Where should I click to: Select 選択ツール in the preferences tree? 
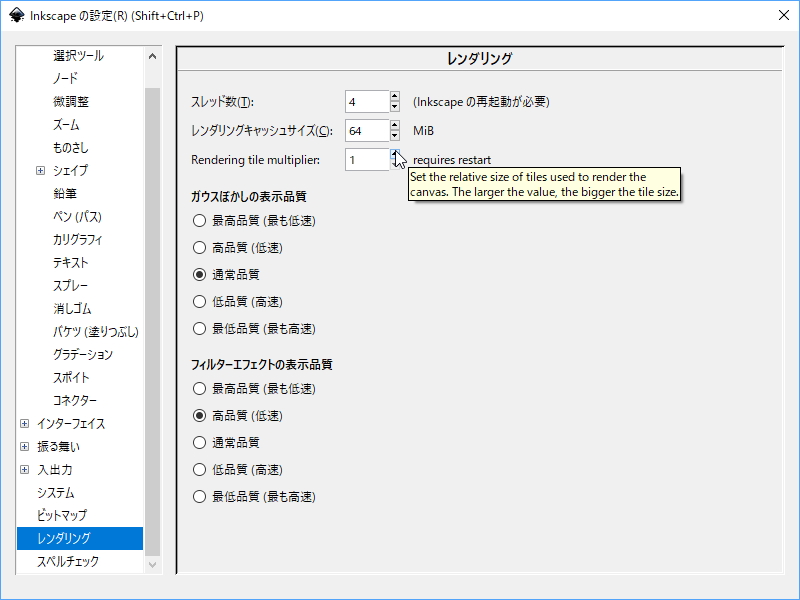click(x=78, y=56)
